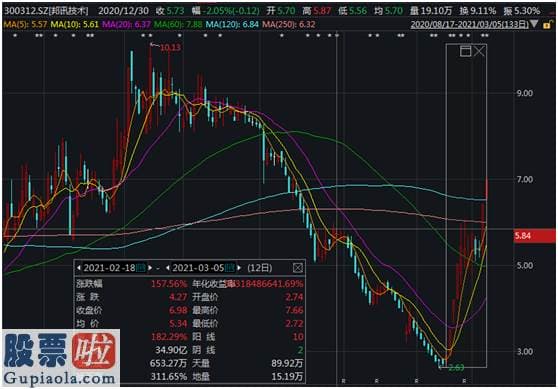The image size is (558, 389).
Task: Click the 7.00 price axis label
Action: [525, 179]
